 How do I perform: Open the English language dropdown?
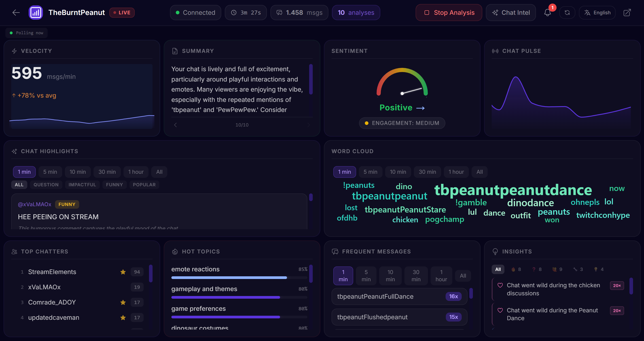coord(597,13)
